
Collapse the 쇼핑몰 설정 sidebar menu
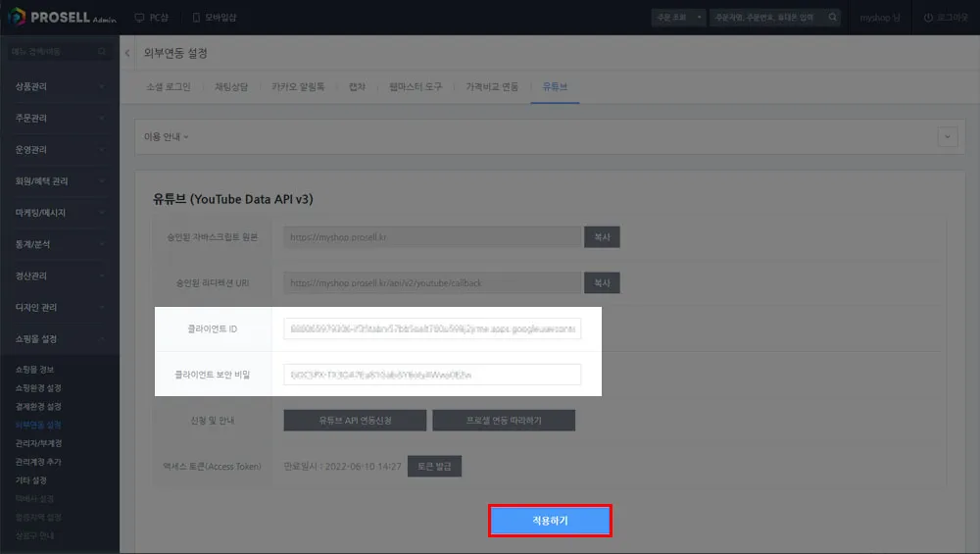coord(60,339)
